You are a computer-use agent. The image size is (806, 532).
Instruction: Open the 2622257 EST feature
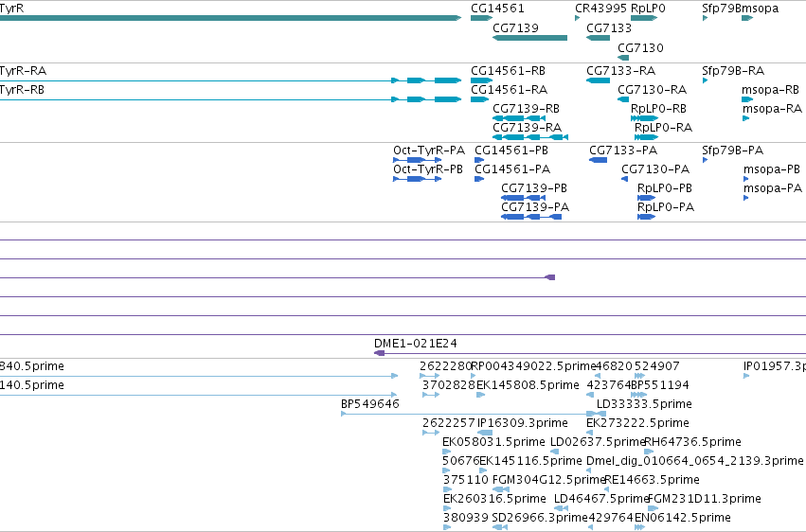coord(431,433)
